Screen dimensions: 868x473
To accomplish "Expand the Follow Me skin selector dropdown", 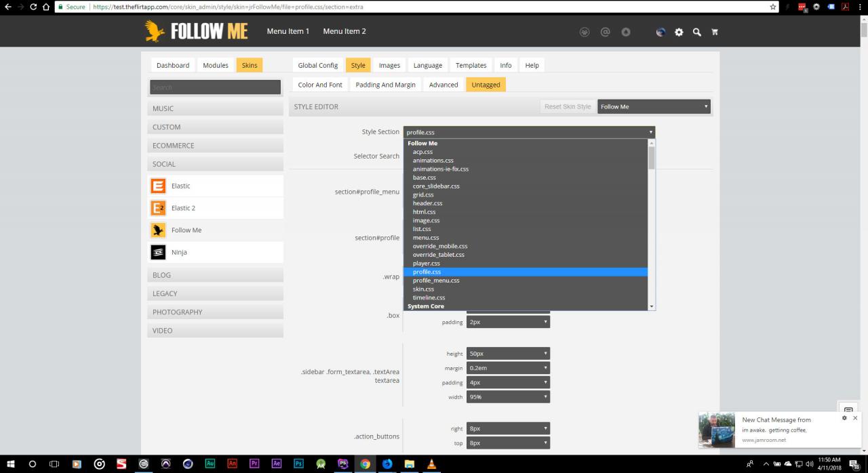I will (654, 106).
